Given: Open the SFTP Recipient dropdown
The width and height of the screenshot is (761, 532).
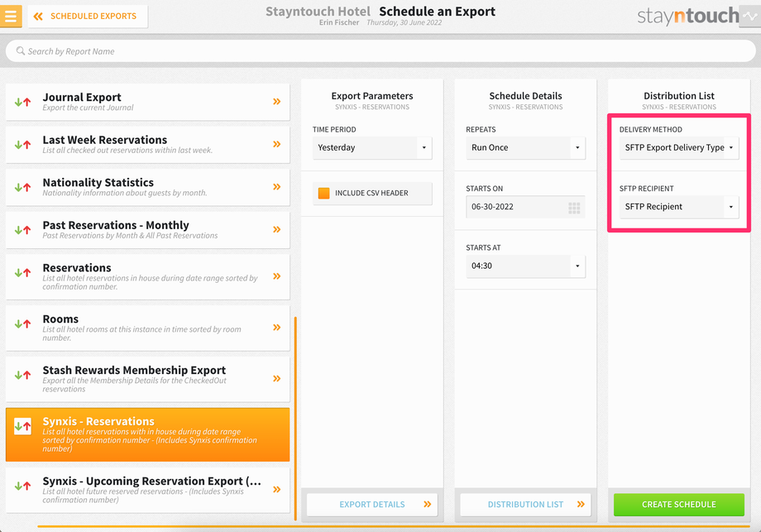Looking at the screenshot, I should 679,207.
